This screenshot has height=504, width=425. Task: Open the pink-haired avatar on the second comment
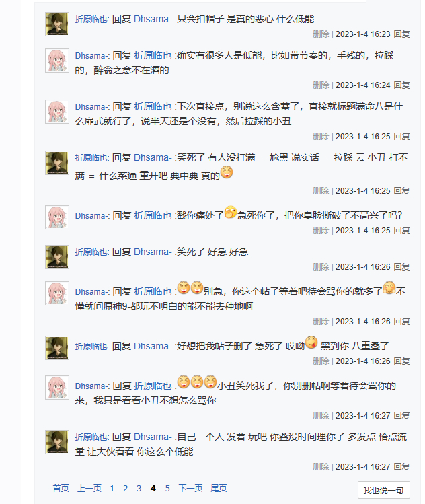(x=57, y=61)
